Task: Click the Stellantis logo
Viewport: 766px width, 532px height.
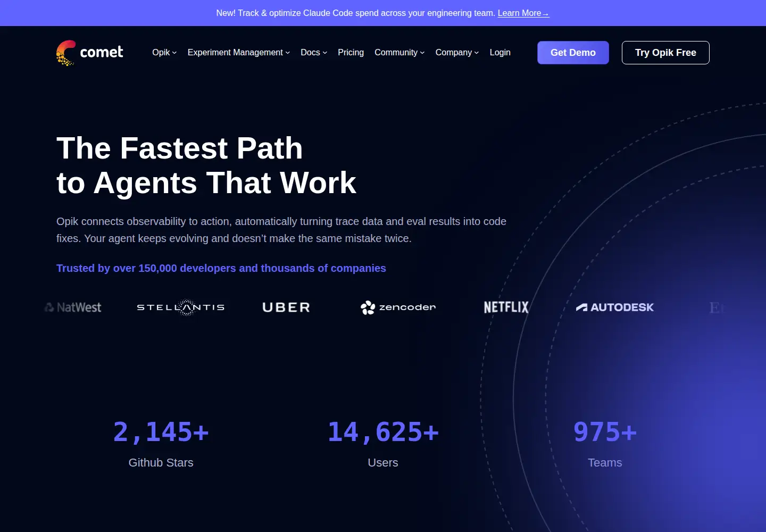Action: (x=181, y=307)
